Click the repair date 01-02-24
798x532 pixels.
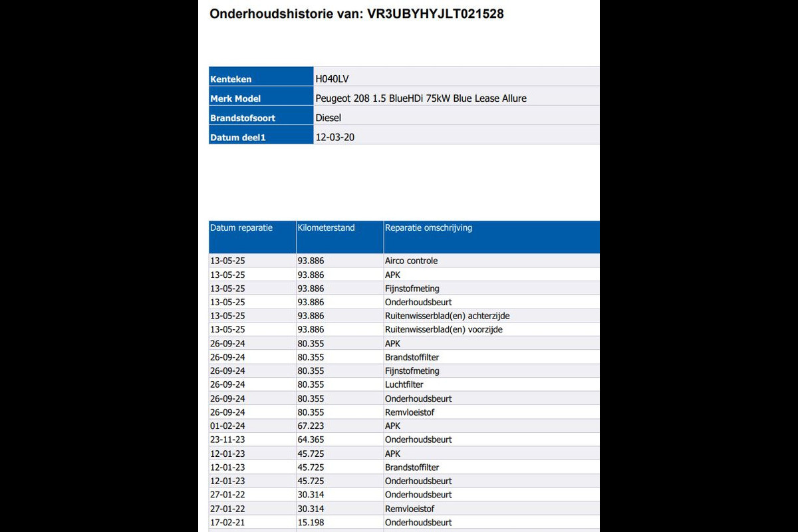227,426
